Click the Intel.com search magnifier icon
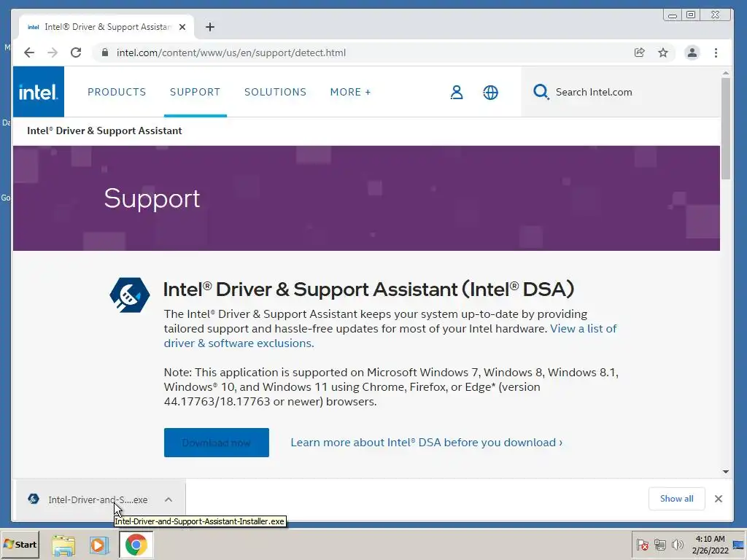Viewport: 747px width, 560px height. [541, 91]
